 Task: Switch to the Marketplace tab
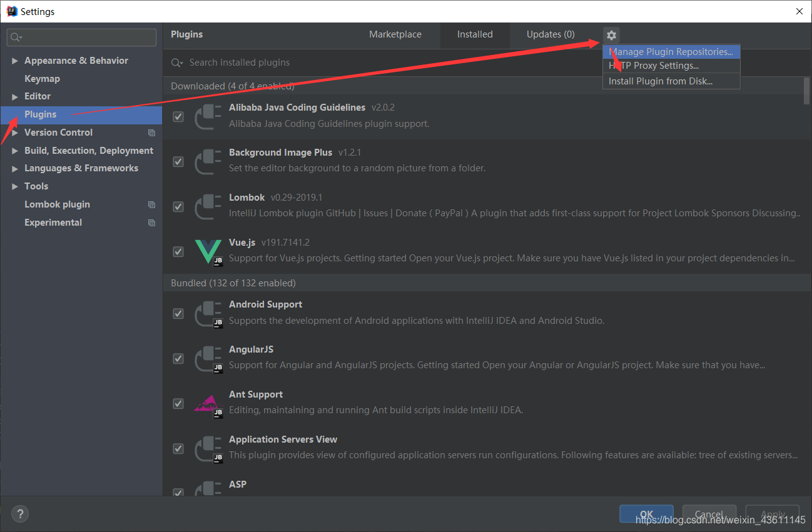(x=395, y=35)
